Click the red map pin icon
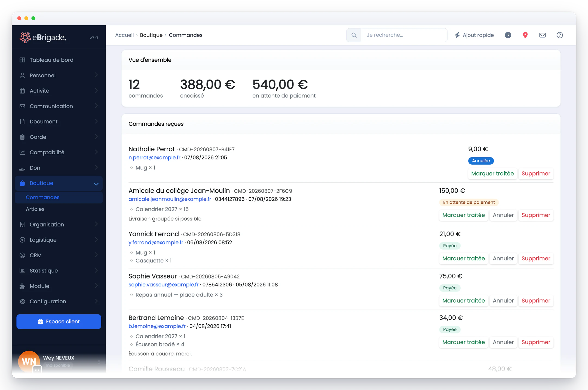588x390 pixels. [525, 35]
